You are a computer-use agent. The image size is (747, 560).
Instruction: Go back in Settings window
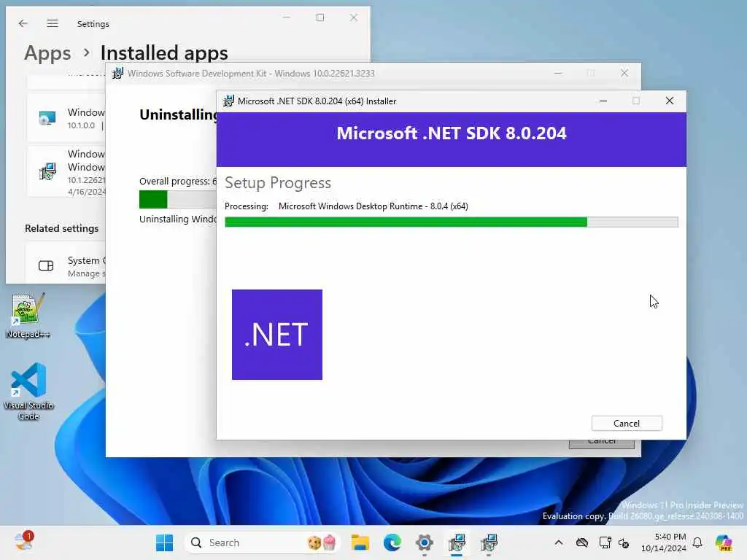coord(23,23)
